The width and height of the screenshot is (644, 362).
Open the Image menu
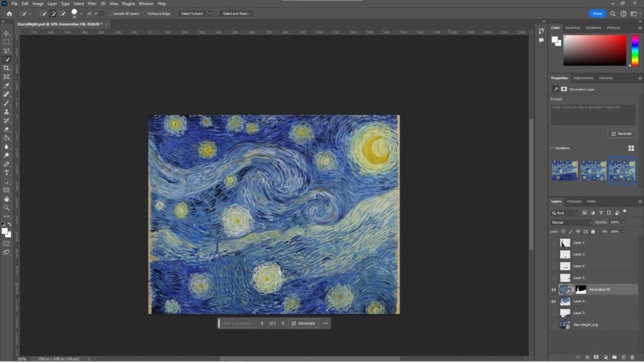pyautogui.click(x=38, y=4)
